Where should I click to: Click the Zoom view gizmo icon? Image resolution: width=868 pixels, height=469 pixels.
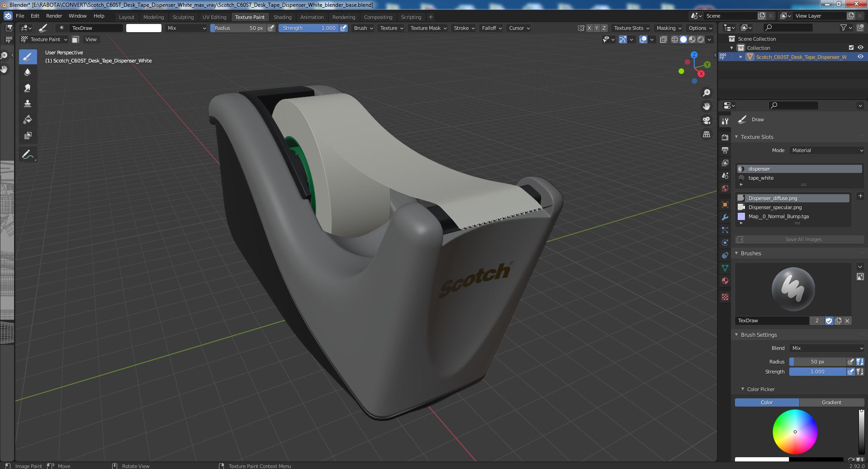[x=706, y=93]
